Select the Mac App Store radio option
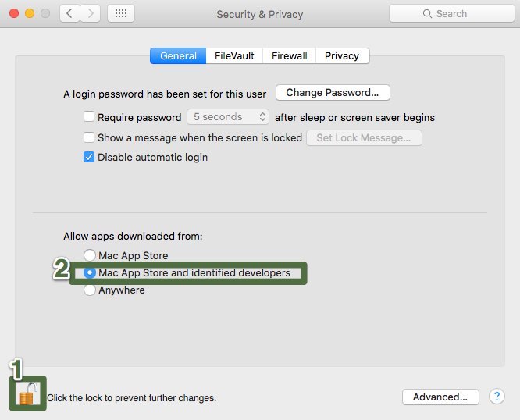520x420 pixels. pos(90,255)
